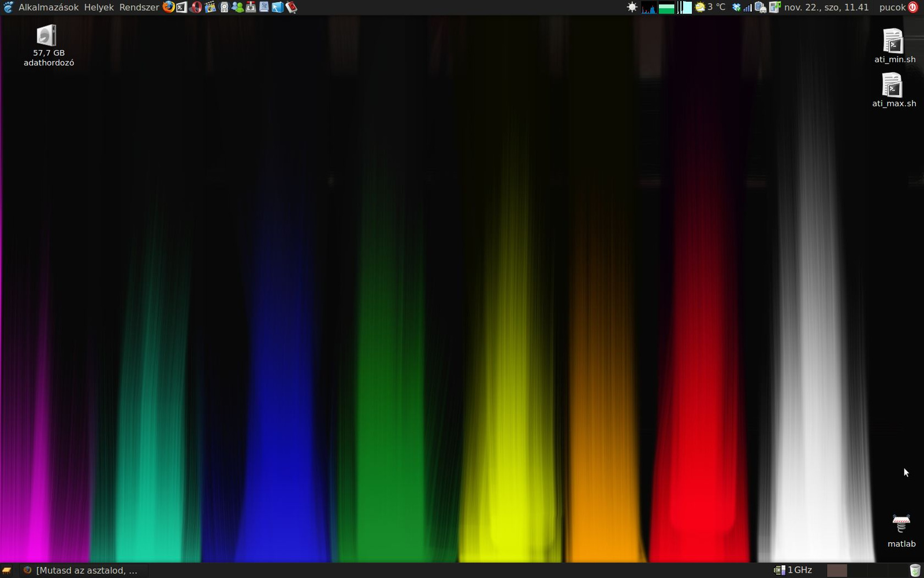Click the clipboard manager tray icon
The width and height of the screenshot is (924, 578).
(761, 8)
